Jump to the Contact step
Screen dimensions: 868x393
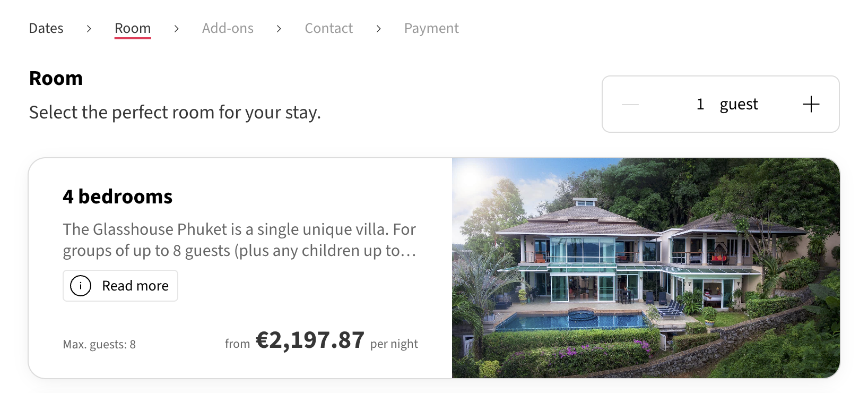tap(328, 28)
